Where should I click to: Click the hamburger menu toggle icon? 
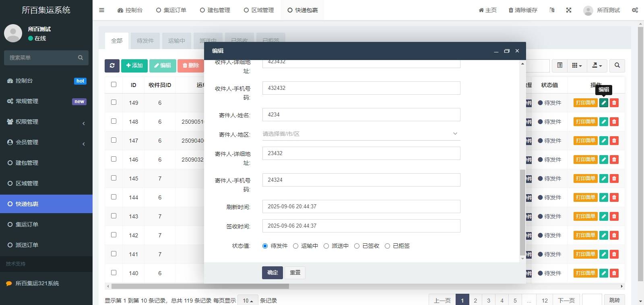[x=102, y=10]
